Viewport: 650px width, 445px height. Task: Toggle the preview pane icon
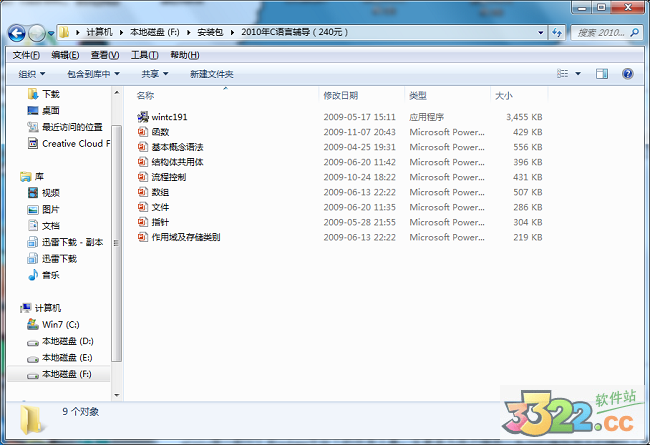[x=601, y=74]
